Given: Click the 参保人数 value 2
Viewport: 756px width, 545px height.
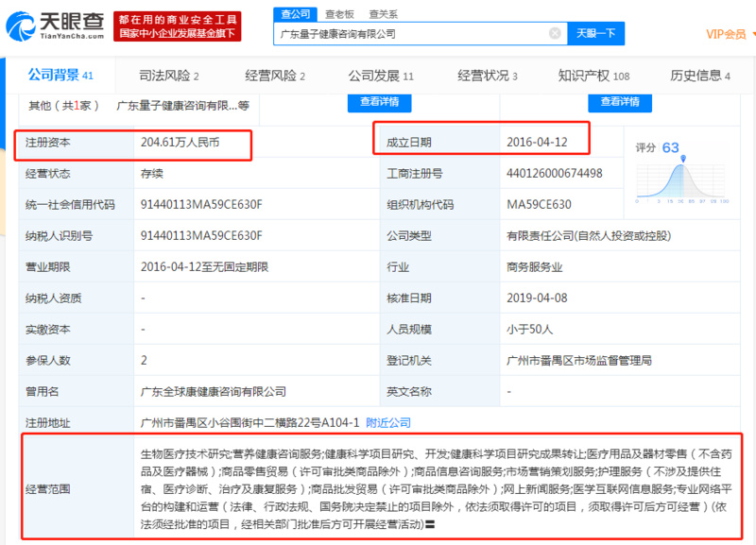Looking at the screenshot, I should coord(144,361).
